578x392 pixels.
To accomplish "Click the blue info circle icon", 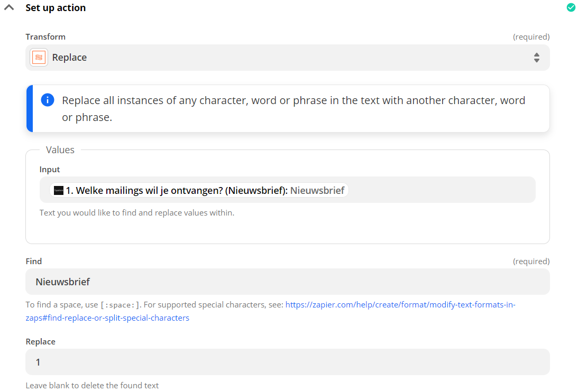I will [x=48, y=100].
